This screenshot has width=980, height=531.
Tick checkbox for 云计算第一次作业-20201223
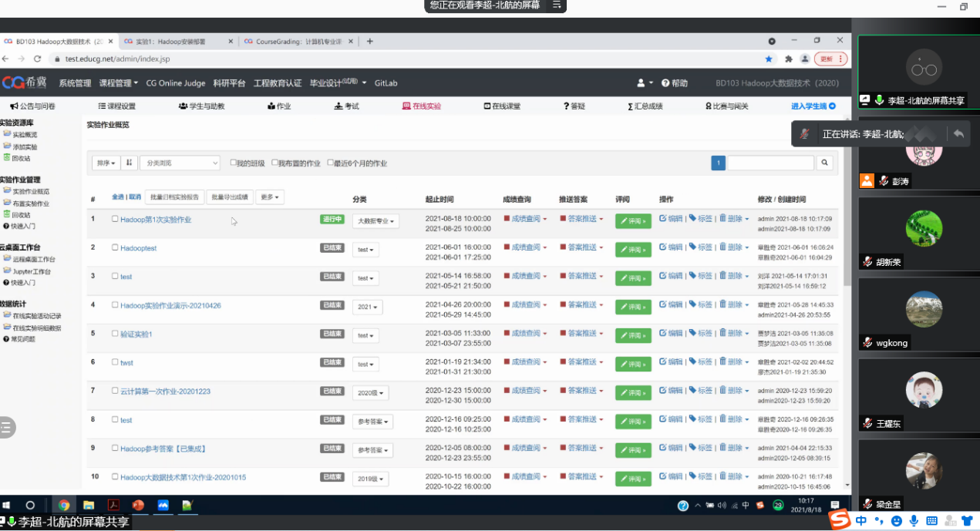[x=115, y=391]
